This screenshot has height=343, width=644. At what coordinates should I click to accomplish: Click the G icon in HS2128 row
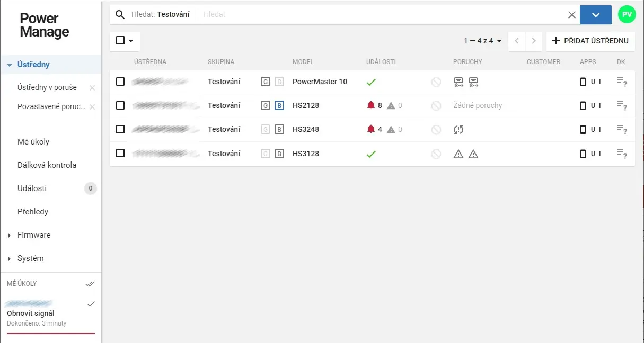[266, 105]
